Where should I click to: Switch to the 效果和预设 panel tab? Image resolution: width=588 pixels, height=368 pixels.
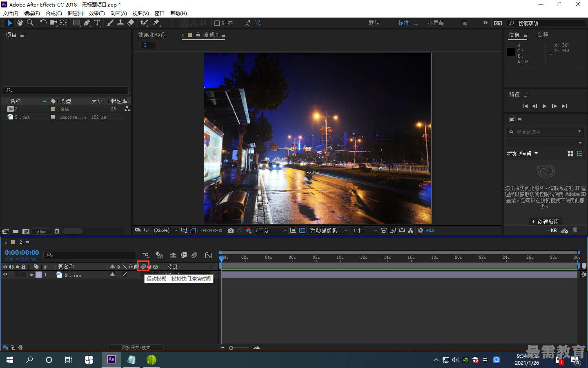pos(151,35)
